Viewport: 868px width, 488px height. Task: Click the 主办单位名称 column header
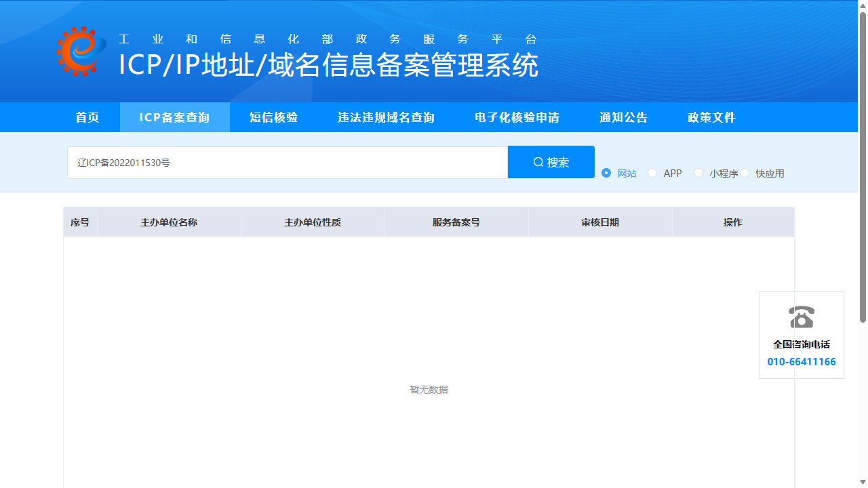169,222
